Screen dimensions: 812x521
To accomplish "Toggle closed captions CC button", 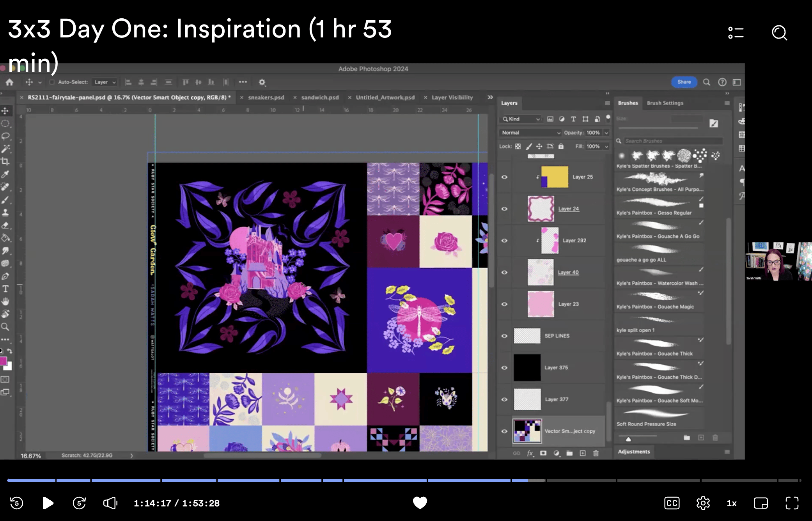I will 672,503.
